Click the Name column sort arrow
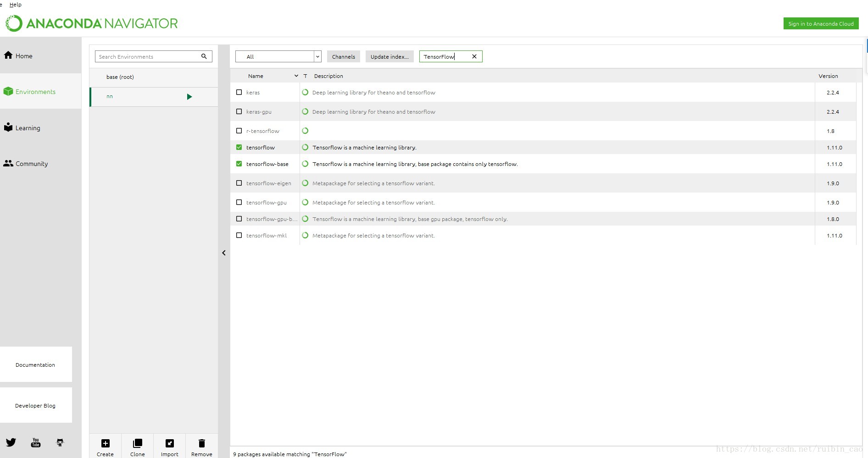This screenshot has height=458, width=868. coord(296,76)
